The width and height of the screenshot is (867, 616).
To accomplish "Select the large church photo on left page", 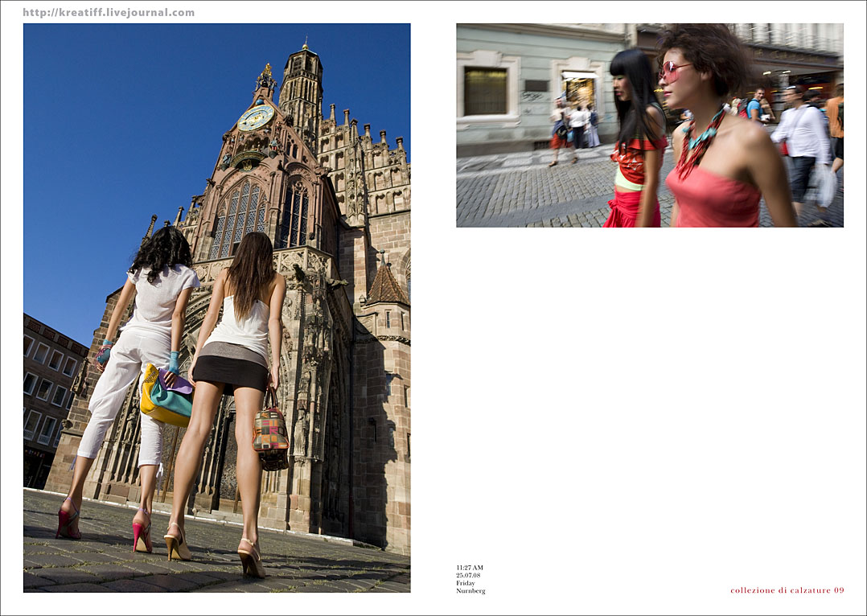I will 216,307.
